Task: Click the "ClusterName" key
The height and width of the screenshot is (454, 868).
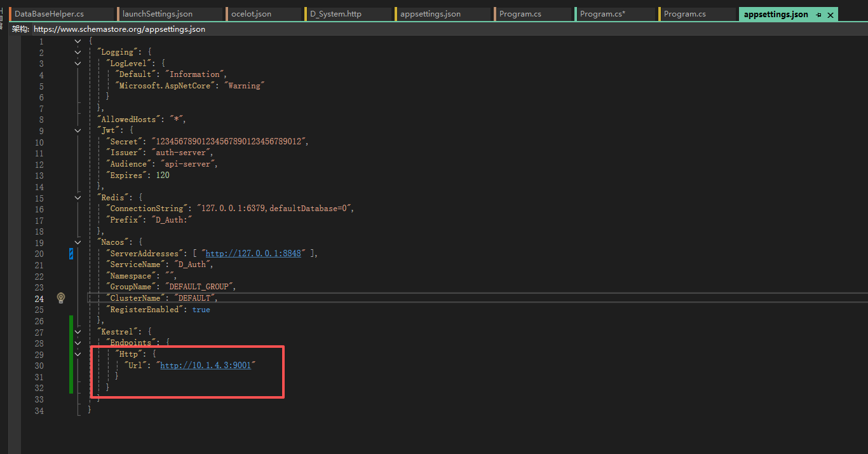Action: point(135,298)
